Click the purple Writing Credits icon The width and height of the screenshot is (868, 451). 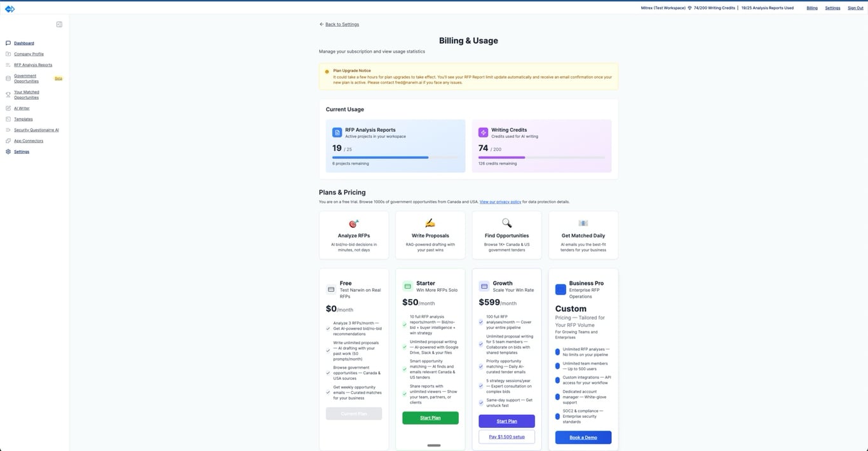coord(483,132)
